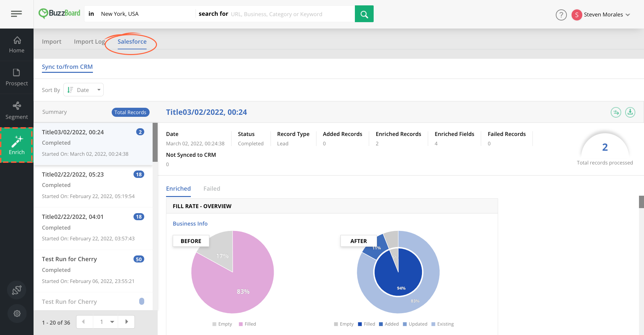Toggle the Existing legend in AFTER chart
Viewport: 644px width, 335px height.
443,324
